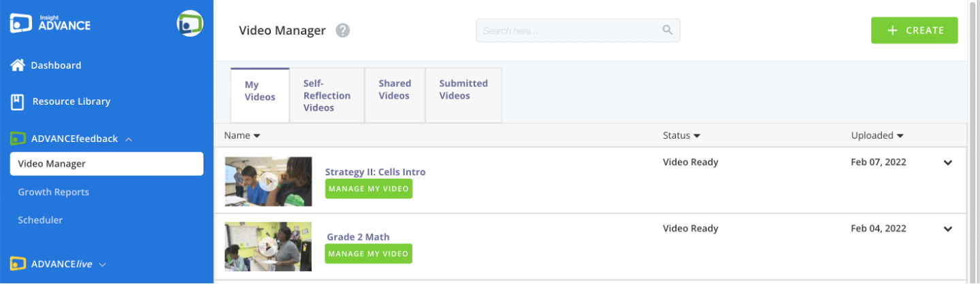Image resolution: width=980 pixels, height=284 pixels.
Task: Click the Resource Library book icon
Action: (x=18, y=102)
